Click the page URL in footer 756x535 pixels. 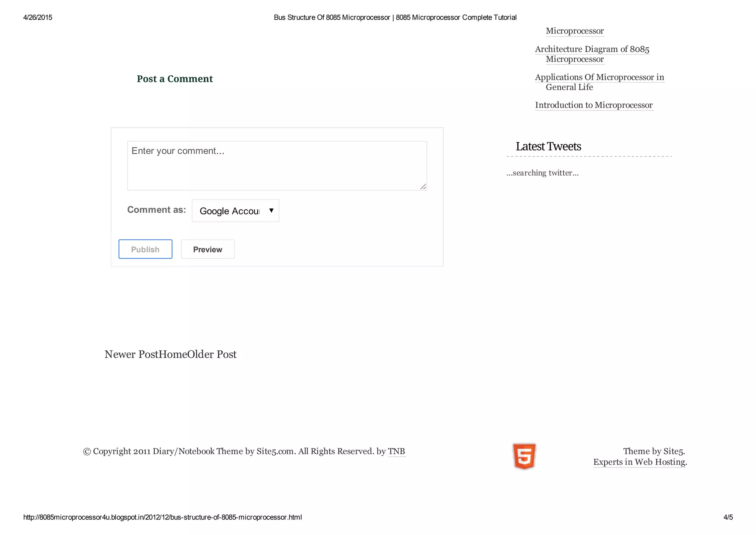coord(162,517)
